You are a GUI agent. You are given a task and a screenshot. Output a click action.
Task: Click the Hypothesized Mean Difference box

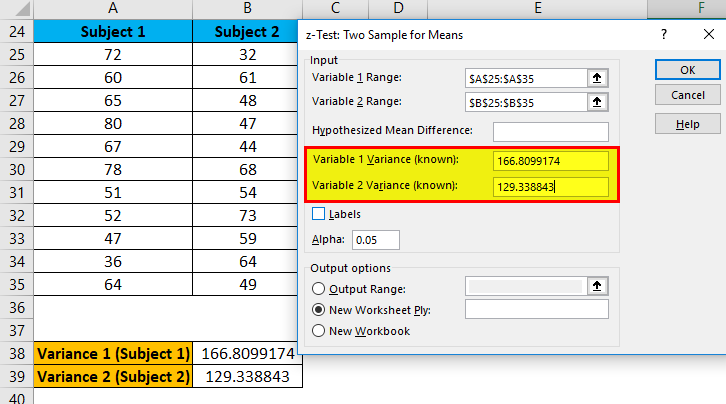(551, 132)
